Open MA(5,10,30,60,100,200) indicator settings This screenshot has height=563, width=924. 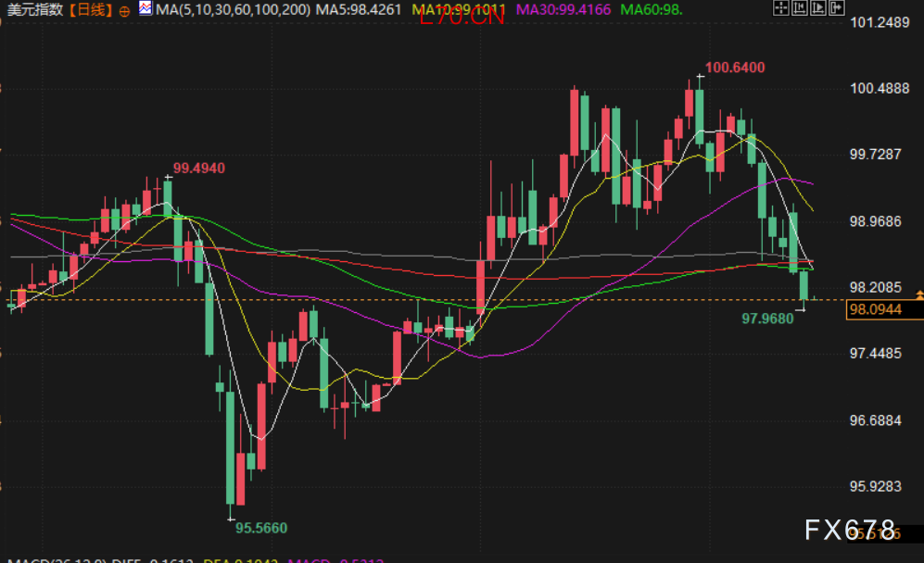(232, 9)
